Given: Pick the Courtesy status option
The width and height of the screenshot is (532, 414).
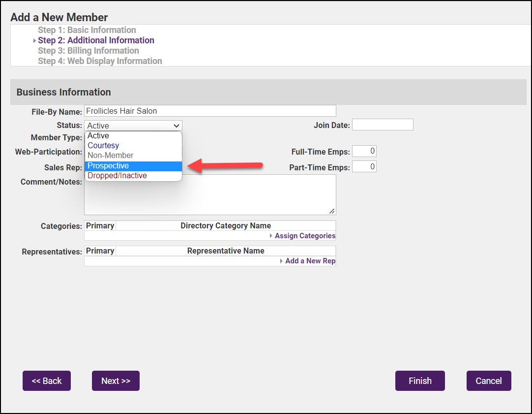Looking at the screenshot, I should click(x=133, y=146).
